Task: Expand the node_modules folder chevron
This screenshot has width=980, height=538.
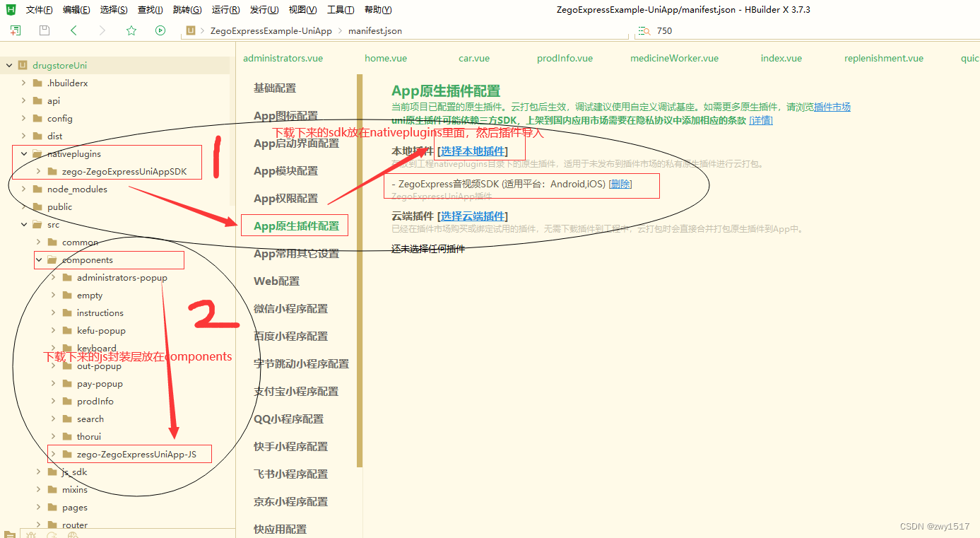Action: click(24, 189)
